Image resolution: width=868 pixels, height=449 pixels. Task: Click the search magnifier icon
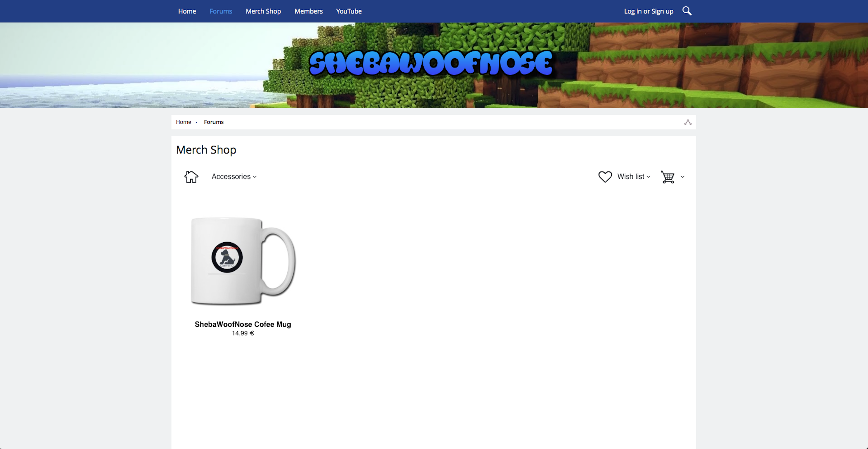(x=687, y=11)
